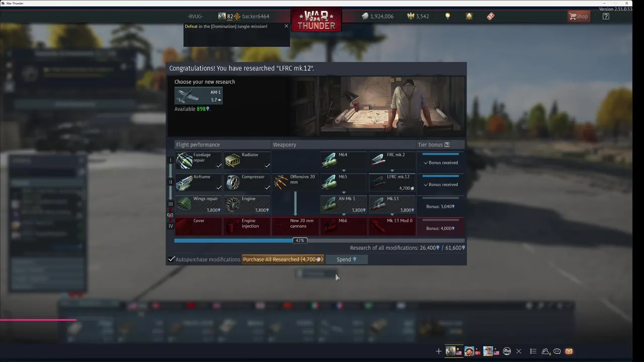
Task: Click the plus icon to invite squad member
Action: (x=439, y=351)
